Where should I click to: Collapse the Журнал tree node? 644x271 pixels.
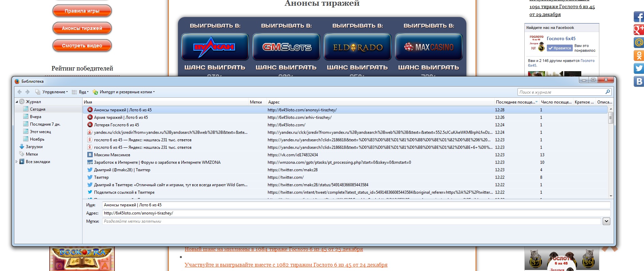click(x=17, y=102)
